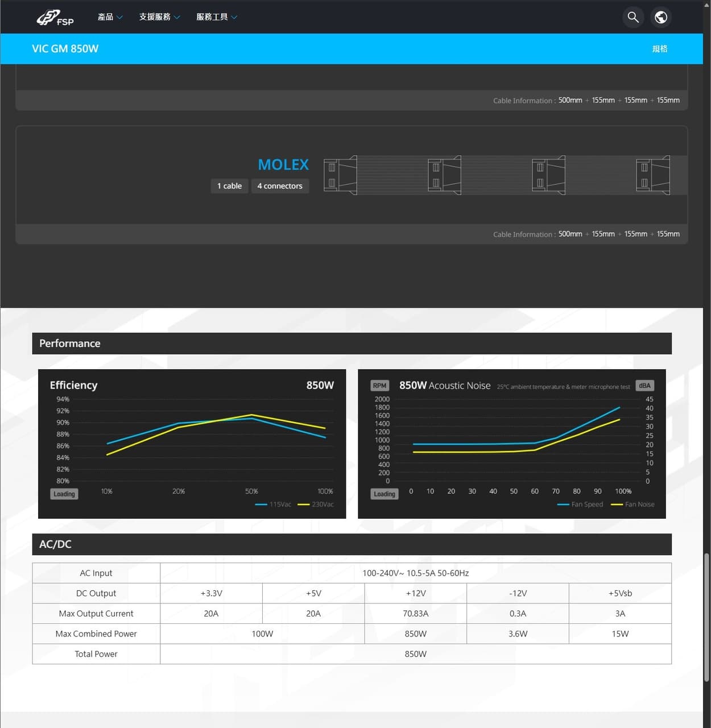Click the dBA badge on noise chart
This screenshot has height=728, width=711.
[644, 386]
